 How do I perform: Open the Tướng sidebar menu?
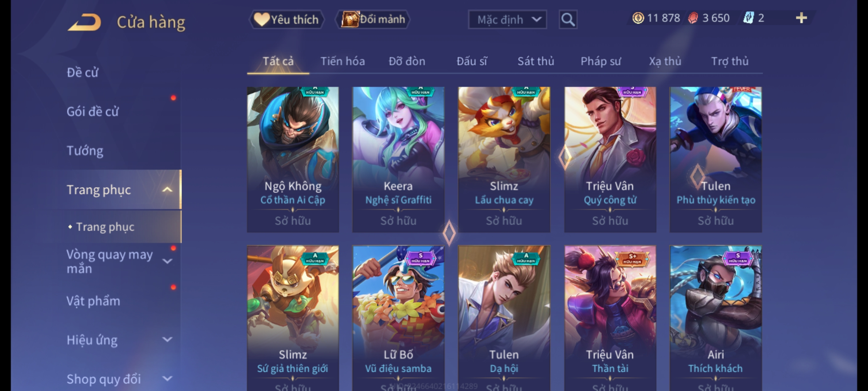tap(85, 151)
